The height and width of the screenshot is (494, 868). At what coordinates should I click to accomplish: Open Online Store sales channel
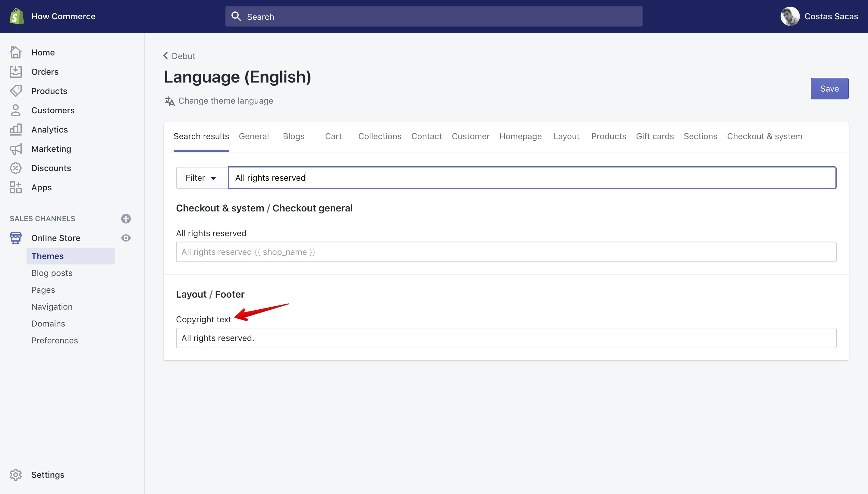56,238
